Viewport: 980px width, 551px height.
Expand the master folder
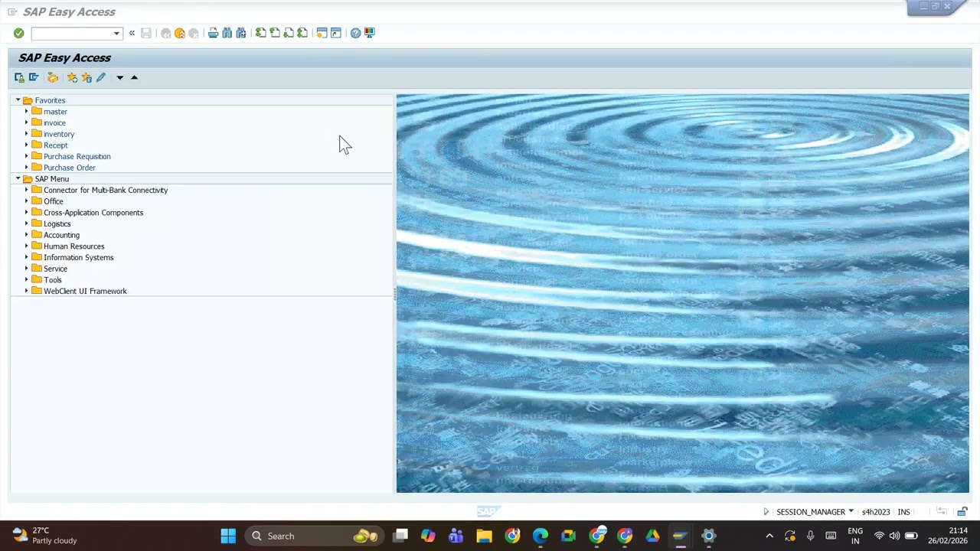click(26, 112)
